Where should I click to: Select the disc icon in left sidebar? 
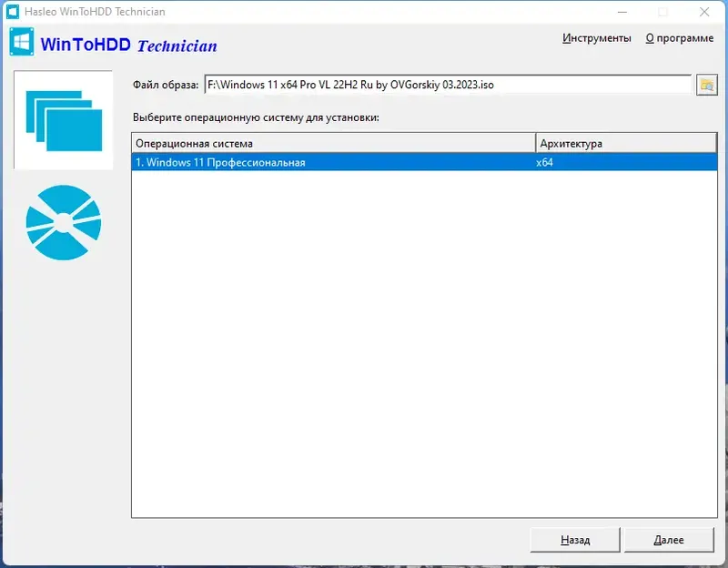pos(64,222)
